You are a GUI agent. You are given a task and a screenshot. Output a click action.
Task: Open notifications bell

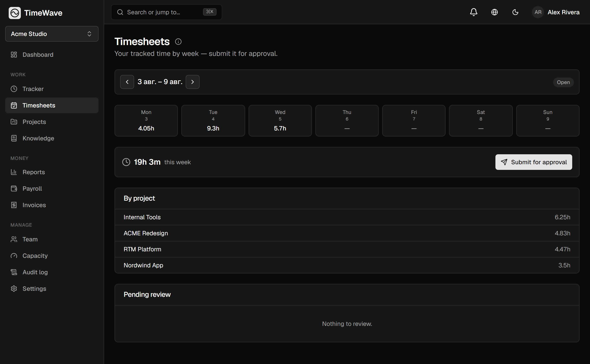click(x=474, y=12)
